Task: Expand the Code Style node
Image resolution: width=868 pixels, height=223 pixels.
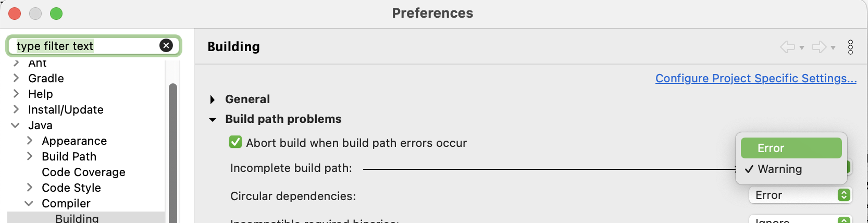Action: tap(30, 188)
